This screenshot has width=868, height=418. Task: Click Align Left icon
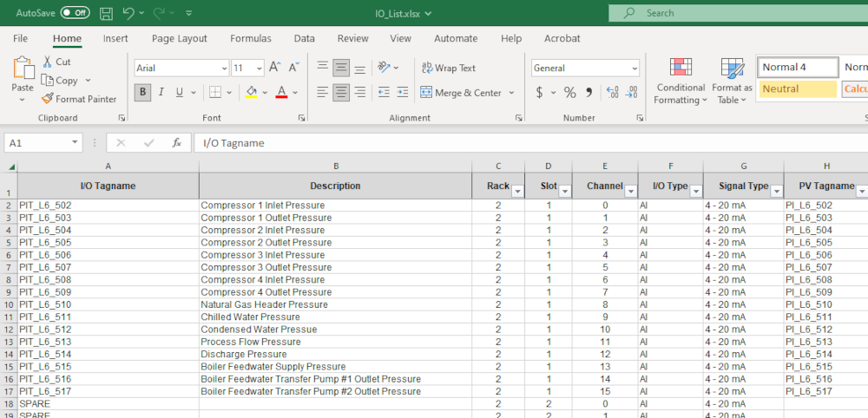coord(323,92)
